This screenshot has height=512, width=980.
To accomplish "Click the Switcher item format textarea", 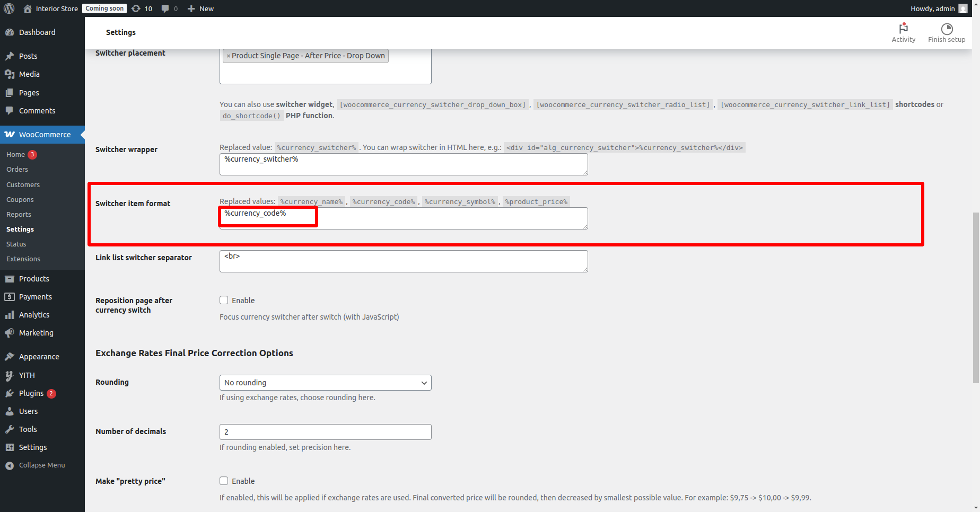I will point(424,218).
